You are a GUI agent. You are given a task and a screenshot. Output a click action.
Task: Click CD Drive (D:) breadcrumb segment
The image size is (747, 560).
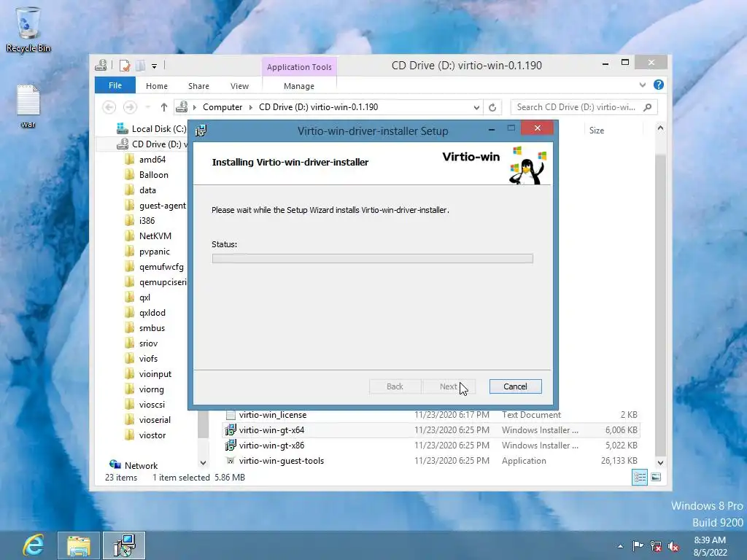pos(318,107)
